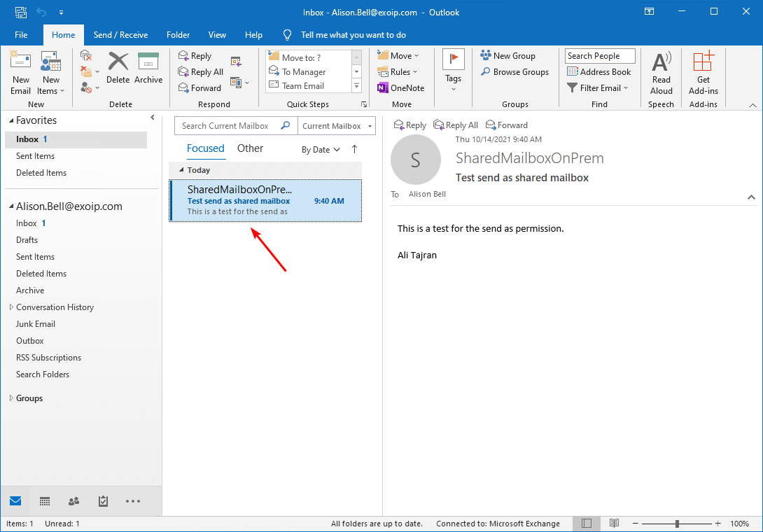The height and width of the screenshot is (532, 763).
Task: Adjust the zoom slider in status bar
Action: coord(677,524)
